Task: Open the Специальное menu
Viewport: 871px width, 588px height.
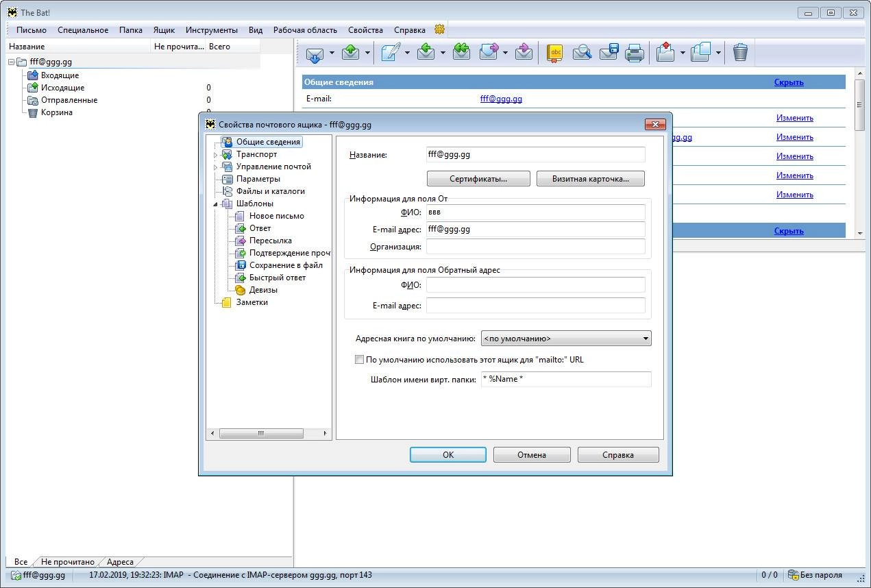Action: coord(83,30)
